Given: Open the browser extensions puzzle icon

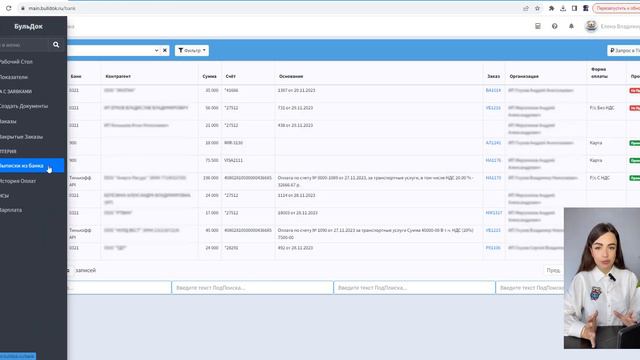Looking at the screenshot, I should [x=551, y=8].
